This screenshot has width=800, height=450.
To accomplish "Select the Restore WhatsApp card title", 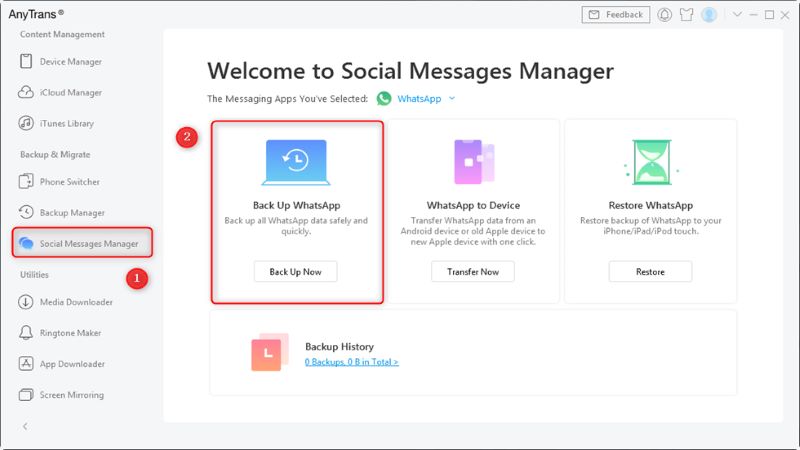I will click(651, 206).
